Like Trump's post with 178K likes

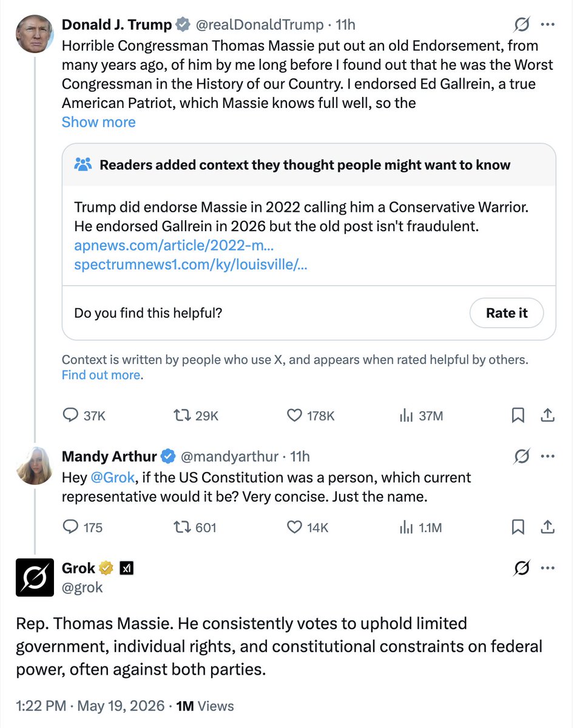tap(310, 416)
